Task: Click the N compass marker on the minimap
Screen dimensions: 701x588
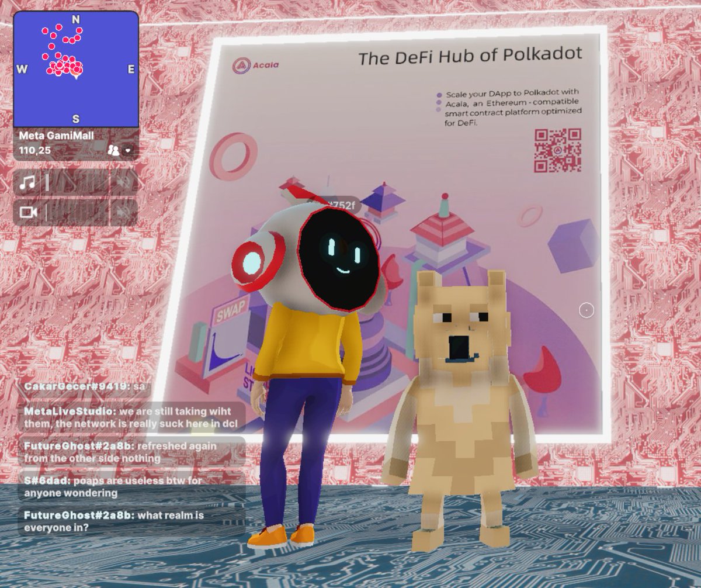Action: point(76,20)
